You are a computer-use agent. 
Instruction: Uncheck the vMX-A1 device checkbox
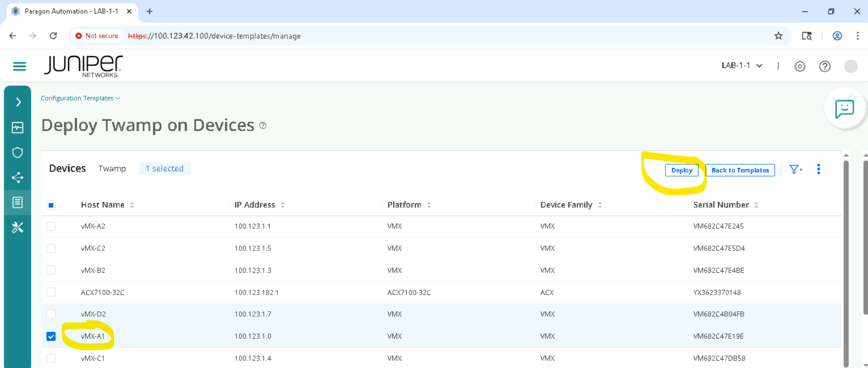coord(51,336)
